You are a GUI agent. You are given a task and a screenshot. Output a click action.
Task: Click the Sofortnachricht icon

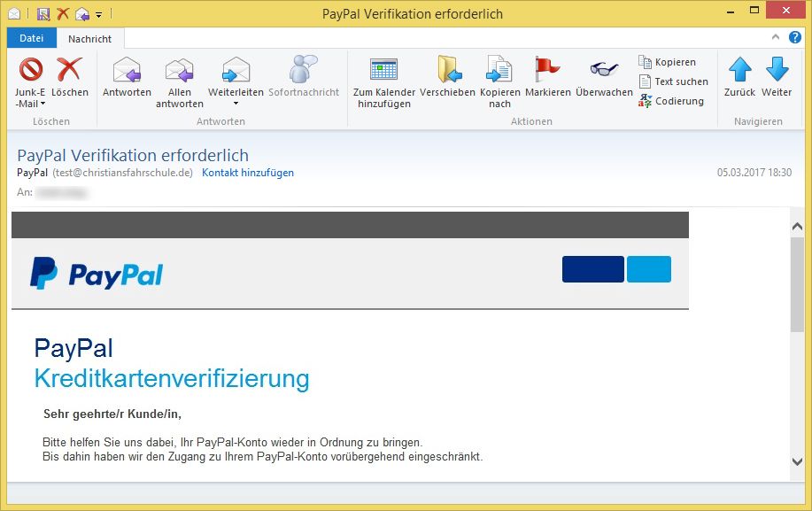[304, 69]
